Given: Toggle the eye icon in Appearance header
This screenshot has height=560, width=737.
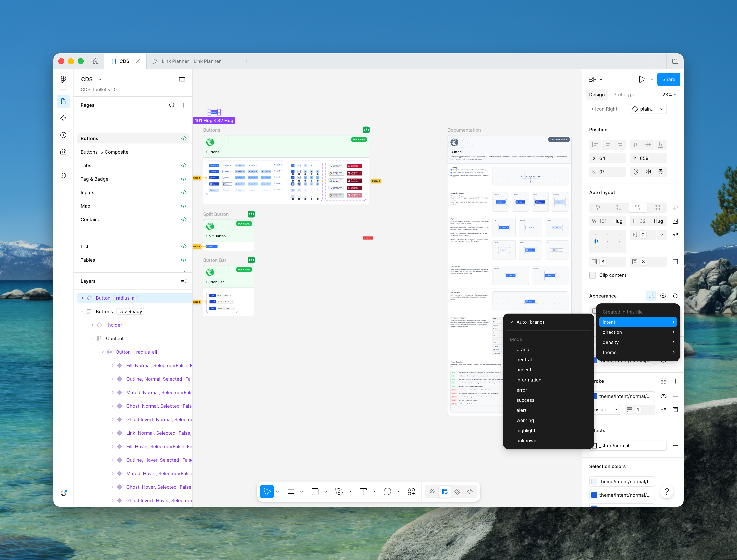Looking at the screenshot, I should click(663, 296).
